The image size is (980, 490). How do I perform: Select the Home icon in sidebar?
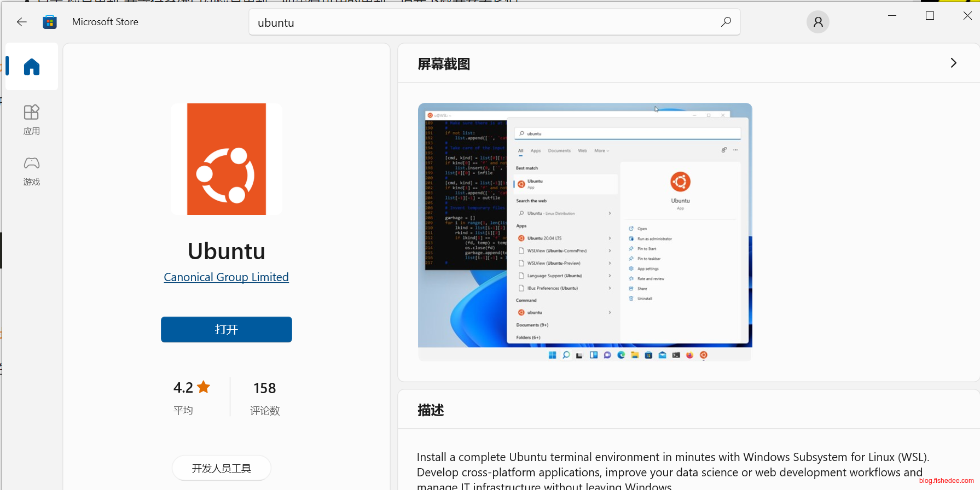coord(32,67)
